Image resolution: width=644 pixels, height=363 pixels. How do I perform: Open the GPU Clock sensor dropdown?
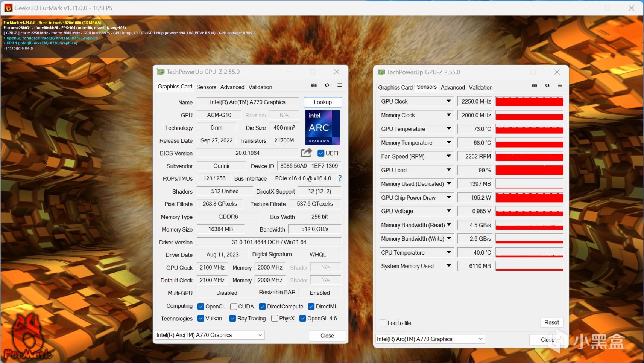click(449, 101)
